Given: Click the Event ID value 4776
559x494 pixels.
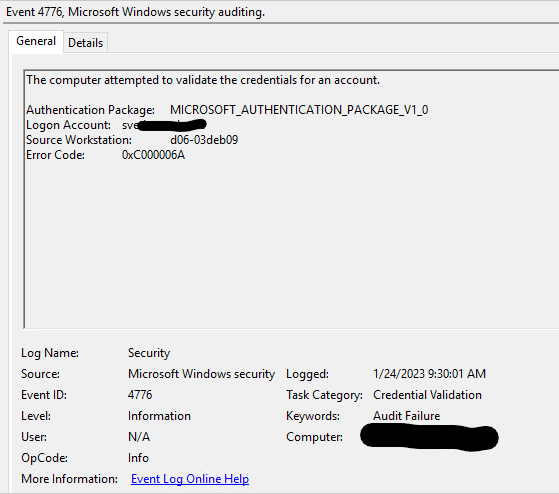Looking at the screenshot, I should [x=140, y=395].
